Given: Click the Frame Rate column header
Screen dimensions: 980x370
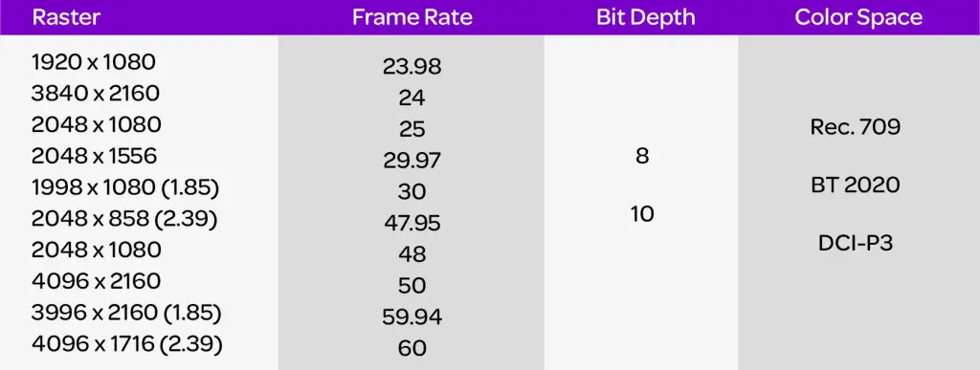Looking at the screenshot, I should (412, 17).
